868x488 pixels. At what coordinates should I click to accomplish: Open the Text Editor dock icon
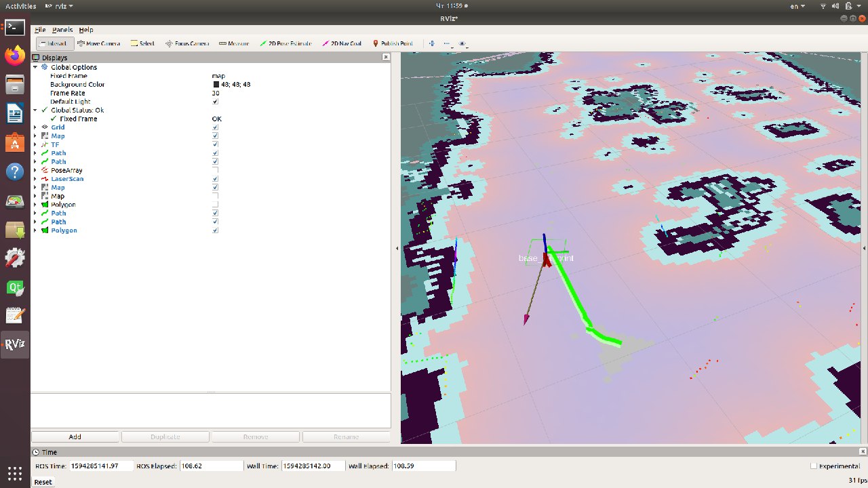coord(15,316)
